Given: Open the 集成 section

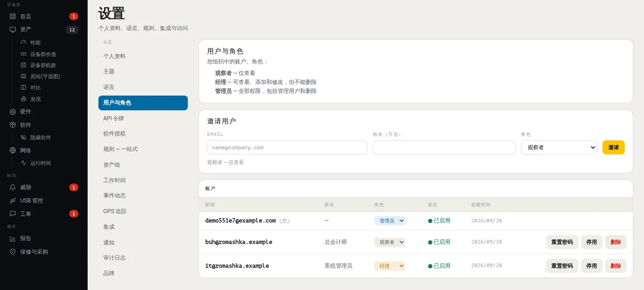Looking at the screenshot, I should click(143, 227).
